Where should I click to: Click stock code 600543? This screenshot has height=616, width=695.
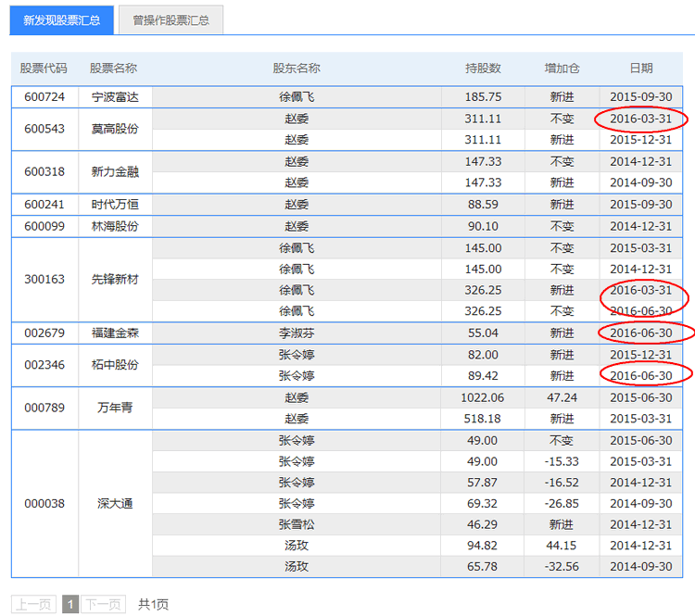(x=44, y=129)
